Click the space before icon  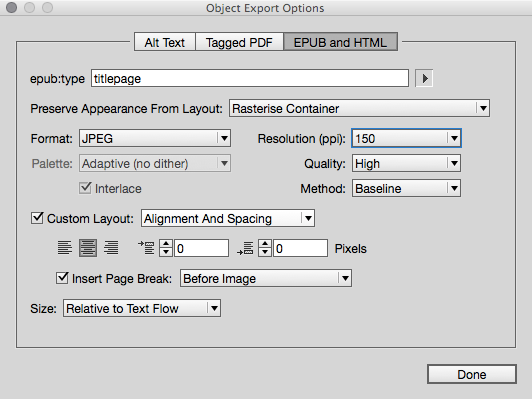pos(146,248)
